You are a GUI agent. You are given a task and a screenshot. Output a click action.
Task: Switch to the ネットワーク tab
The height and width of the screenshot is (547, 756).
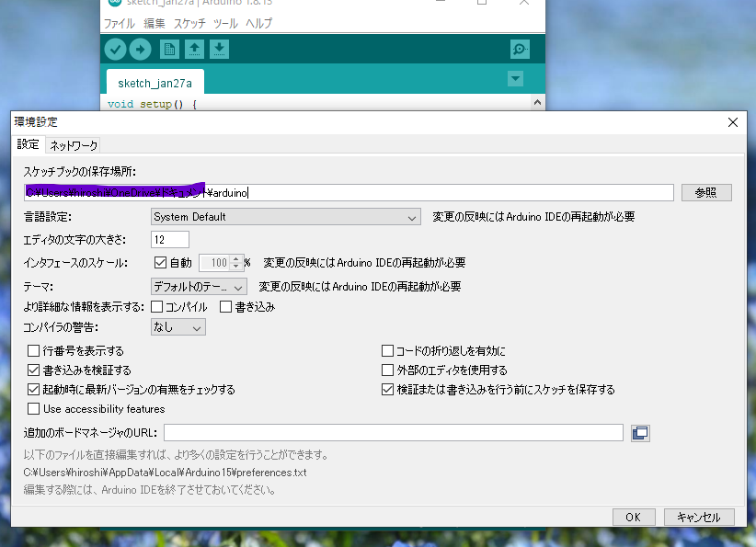(74, 145)
